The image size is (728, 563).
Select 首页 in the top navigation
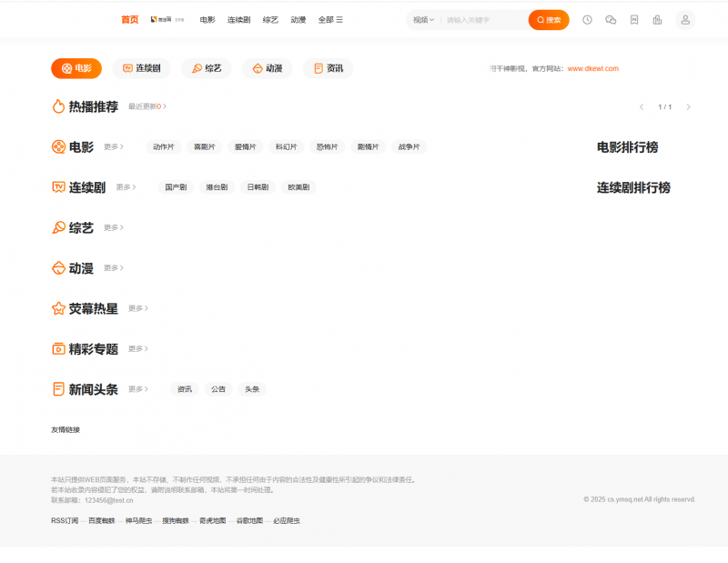130,19
